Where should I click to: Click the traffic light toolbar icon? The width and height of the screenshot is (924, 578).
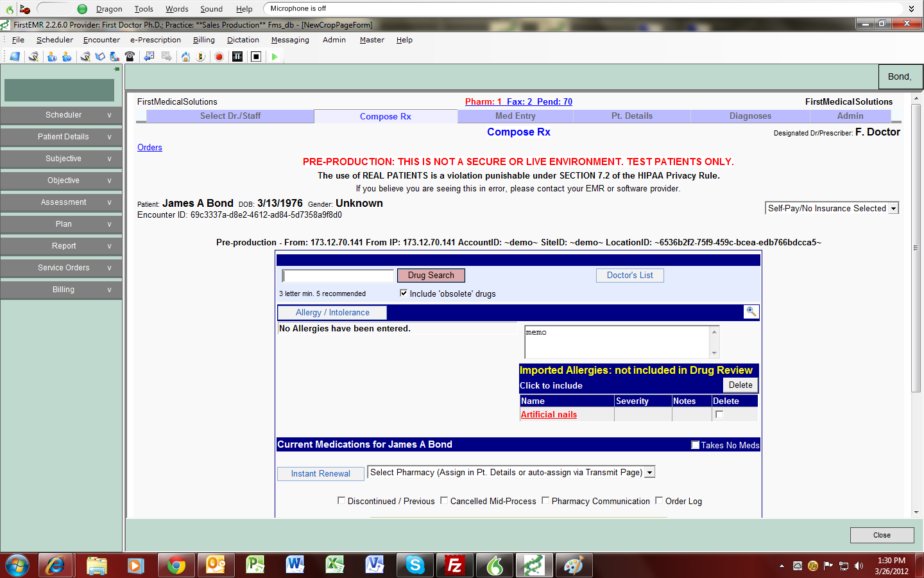[201, 57]
